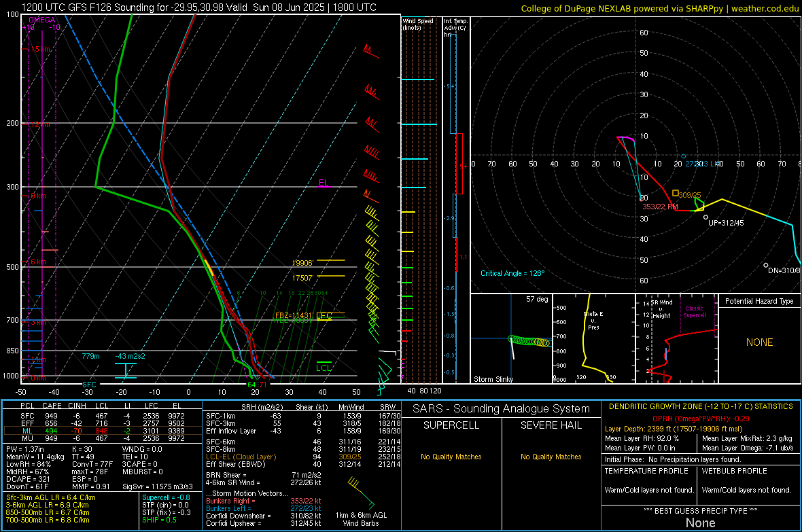Screen dimensions: 802x532
Task: Click the SR Wind v. Height label
Action: coord(661,309)
